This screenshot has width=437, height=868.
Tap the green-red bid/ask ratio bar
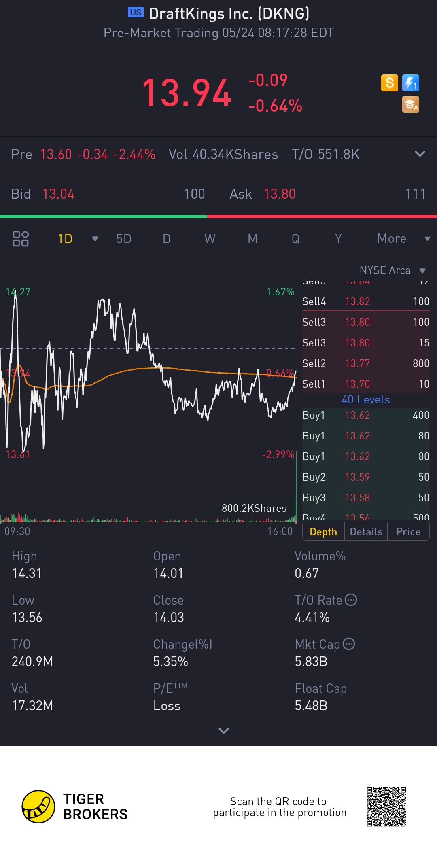coord(218,216)
